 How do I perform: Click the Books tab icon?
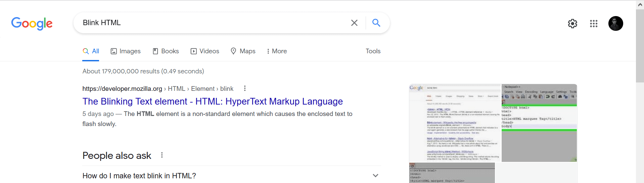pos(155,51)
